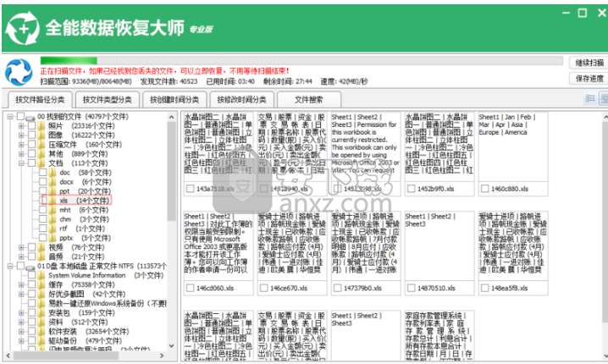Select the rtf (1个文件) tree row

(x=82, y=229)
